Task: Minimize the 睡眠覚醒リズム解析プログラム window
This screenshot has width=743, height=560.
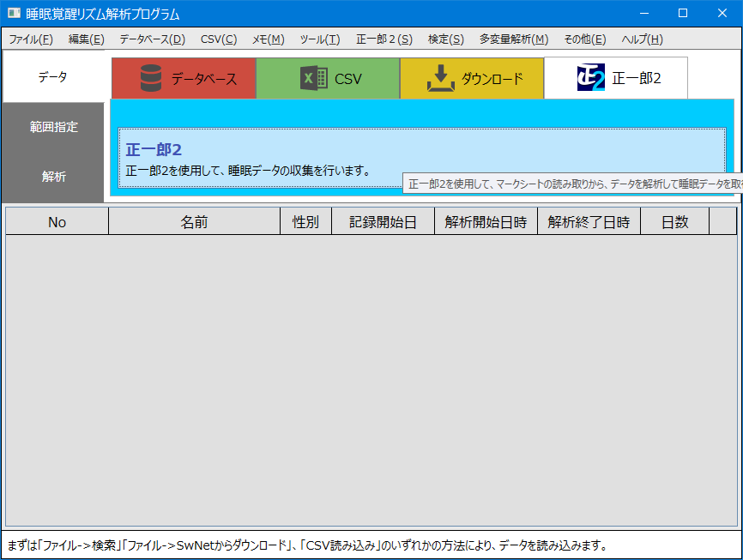Action: click(x=644, y=13)
